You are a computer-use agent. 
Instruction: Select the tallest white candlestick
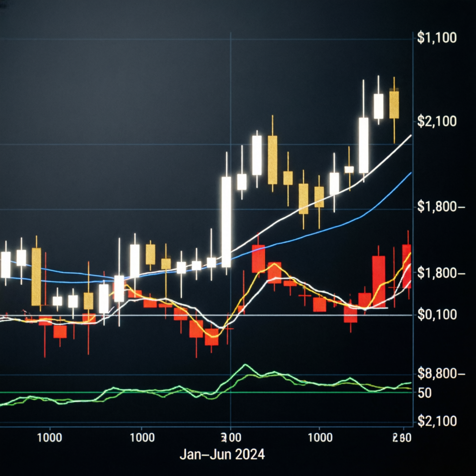pyautogui.click(x=226, y=222)
